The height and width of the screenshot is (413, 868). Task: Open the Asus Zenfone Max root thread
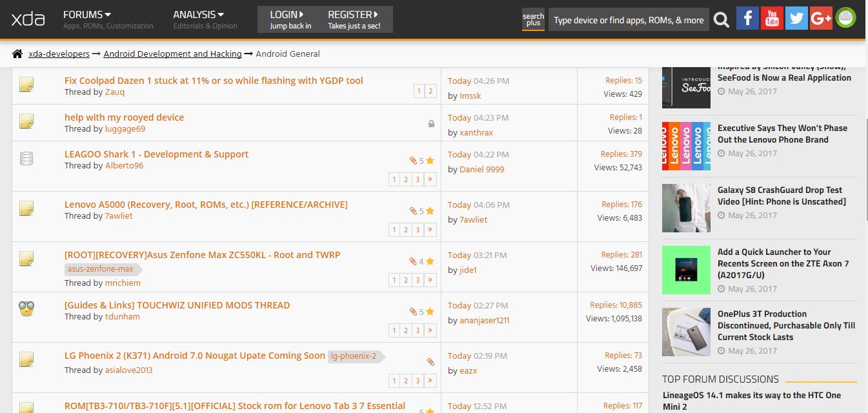pos(202,255)
